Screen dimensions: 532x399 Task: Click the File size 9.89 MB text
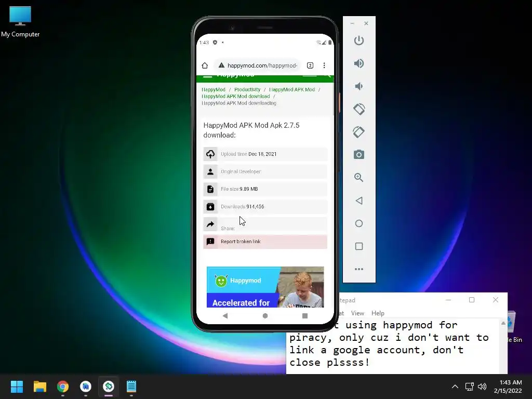239,189
